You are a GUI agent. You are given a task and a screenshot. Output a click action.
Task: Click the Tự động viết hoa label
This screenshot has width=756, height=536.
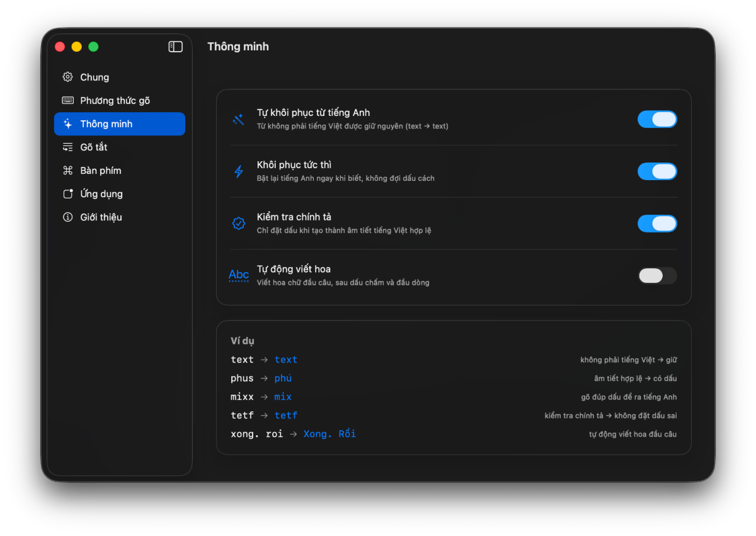click(x=294, y=269)
